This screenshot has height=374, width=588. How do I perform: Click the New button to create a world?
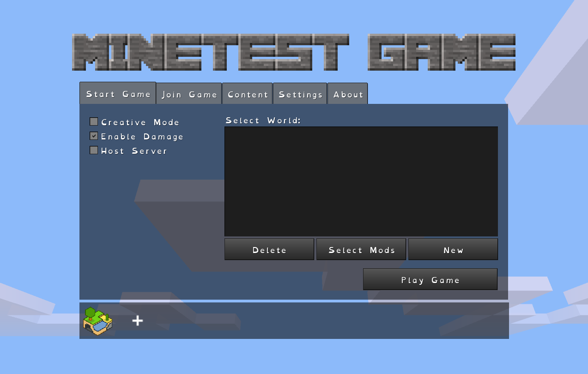coord(453,249)
